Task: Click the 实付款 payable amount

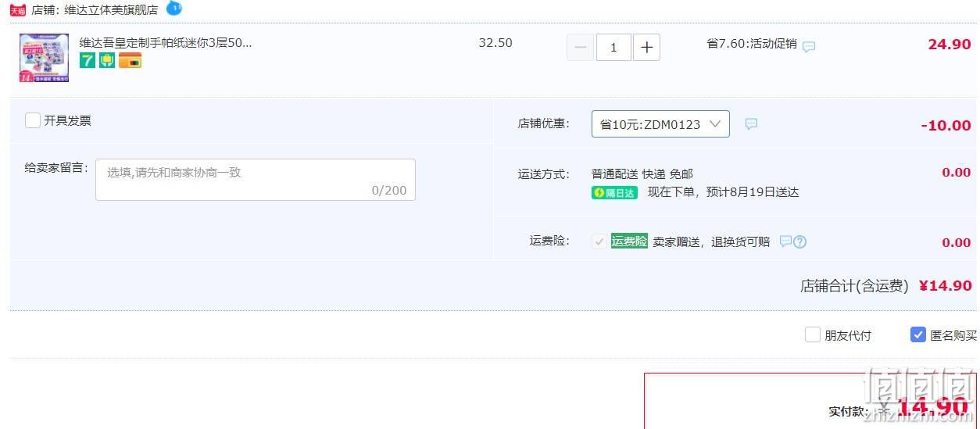Action: tap(932, 407)
